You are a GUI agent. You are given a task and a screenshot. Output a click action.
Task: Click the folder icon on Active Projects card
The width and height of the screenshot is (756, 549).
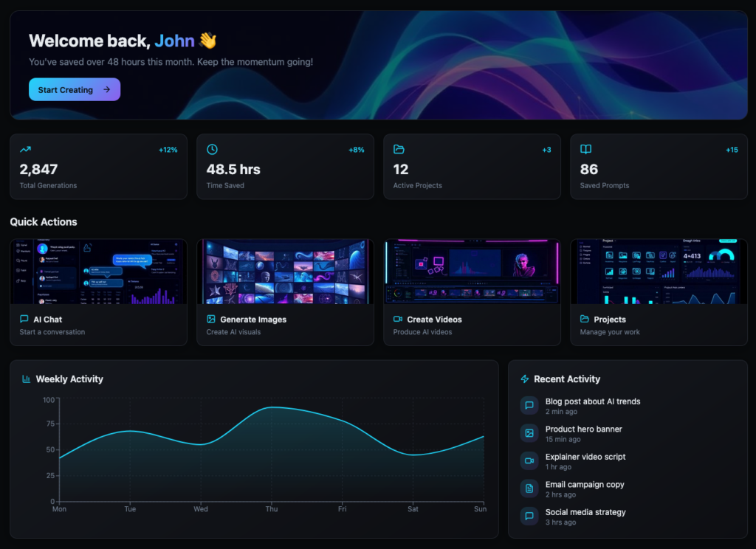(399, 149)
